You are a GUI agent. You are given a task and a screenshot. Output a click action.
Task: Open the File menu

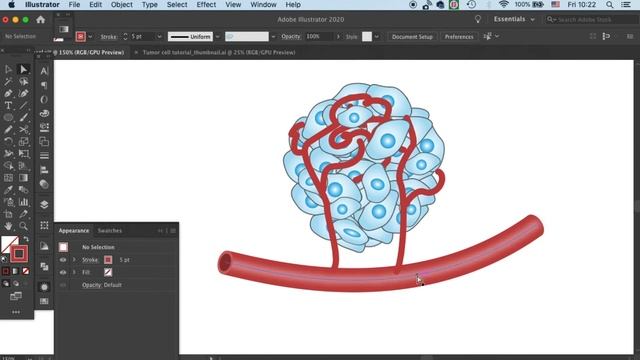pyautogui.click(x=74, y=5)
